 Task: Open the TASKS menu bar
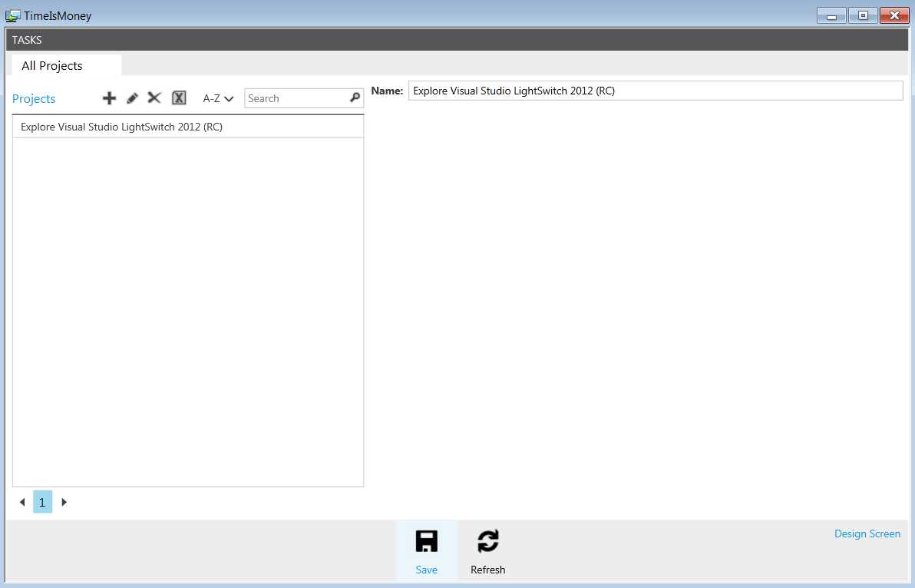27,39
